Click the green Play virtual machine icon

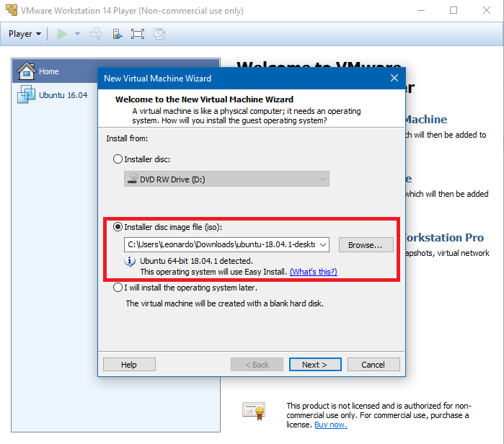click(x=62, y=34)
